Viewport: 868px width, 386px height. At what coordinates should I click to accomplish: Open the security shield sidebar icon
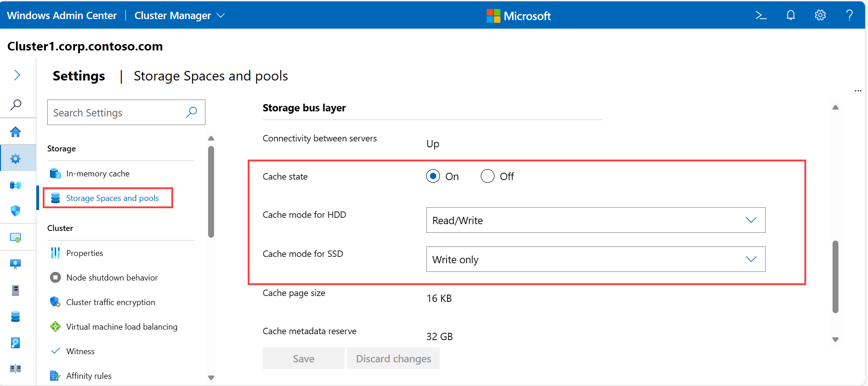pyautogui.click(x=15, y=211)
